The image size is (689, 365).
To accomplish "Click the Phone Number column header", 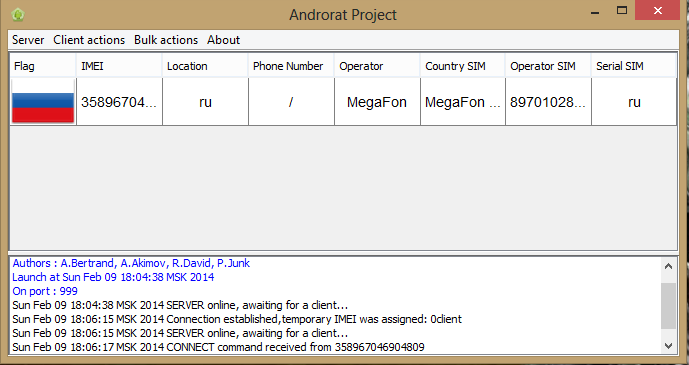I will click(291, 66).
